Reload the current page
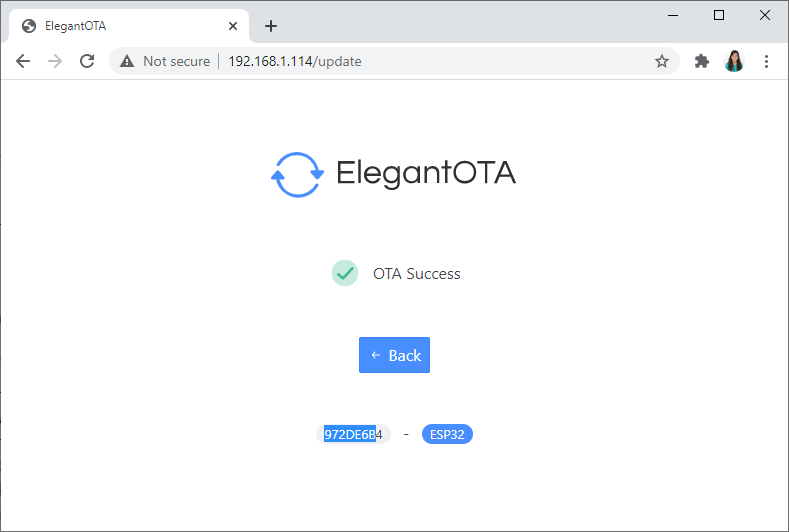 tap(87, 61)
